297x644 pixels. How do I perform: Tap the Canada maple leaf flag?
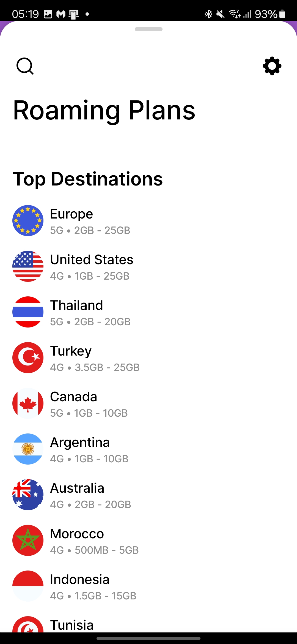(x=28, y=403)
